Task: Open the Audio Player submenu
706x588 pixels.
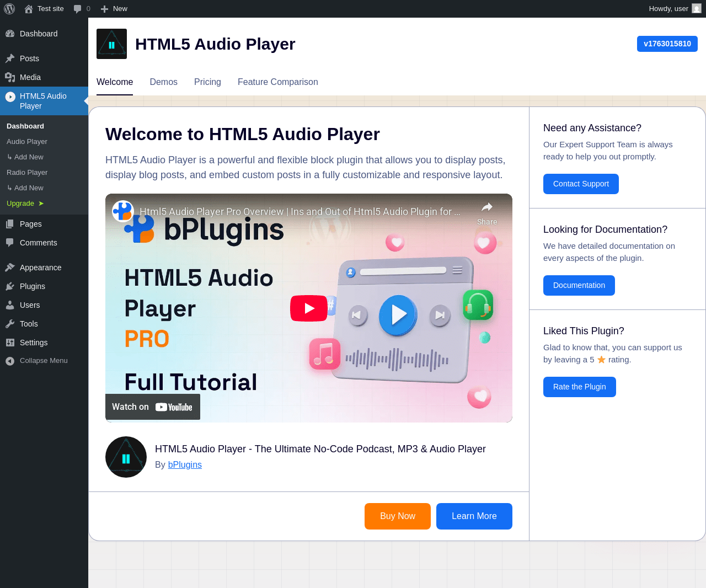Action: 27,142
